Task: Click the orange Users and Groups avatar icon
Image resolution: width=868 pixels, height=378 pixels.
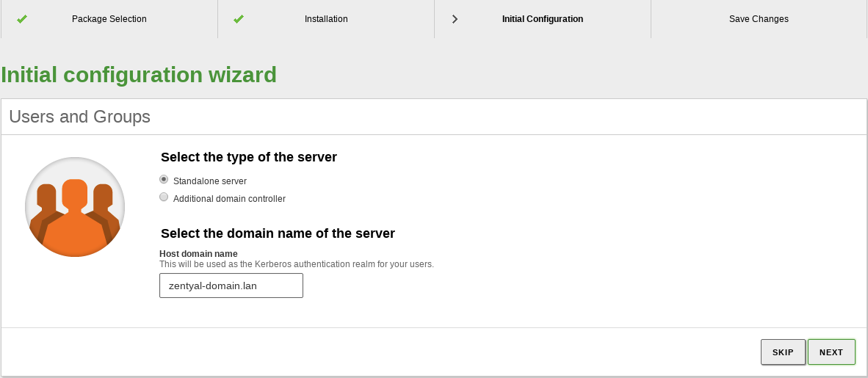Action: [75, 207]
